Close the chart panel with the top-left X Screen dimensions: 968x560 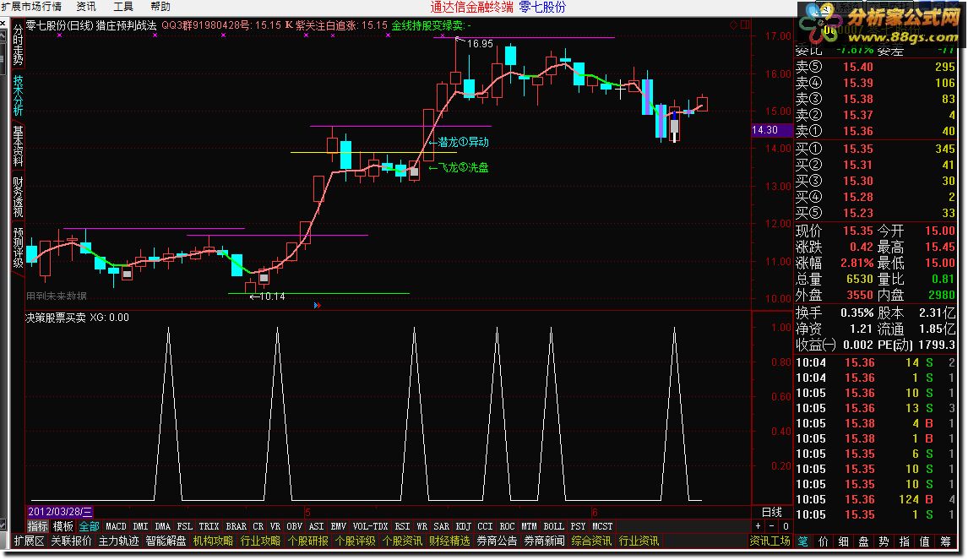(x=3, y=24)
